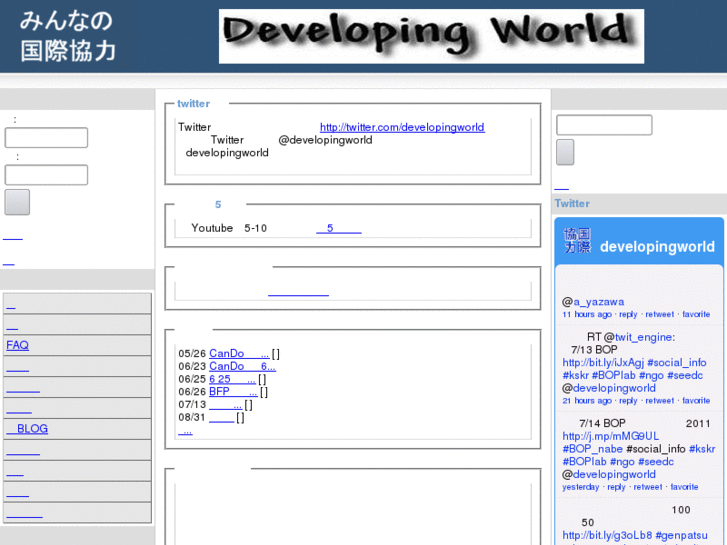Open the 06/25 6 25 event link
Viewport: 727px width, 545px height.
tap(232, 379)
